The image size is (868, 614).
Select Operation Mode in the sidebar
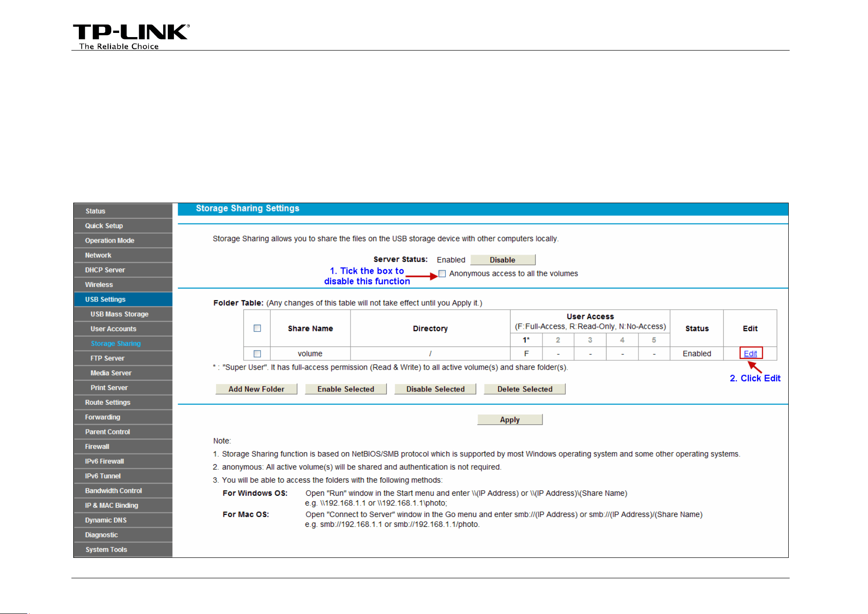[x=123, y=241]
